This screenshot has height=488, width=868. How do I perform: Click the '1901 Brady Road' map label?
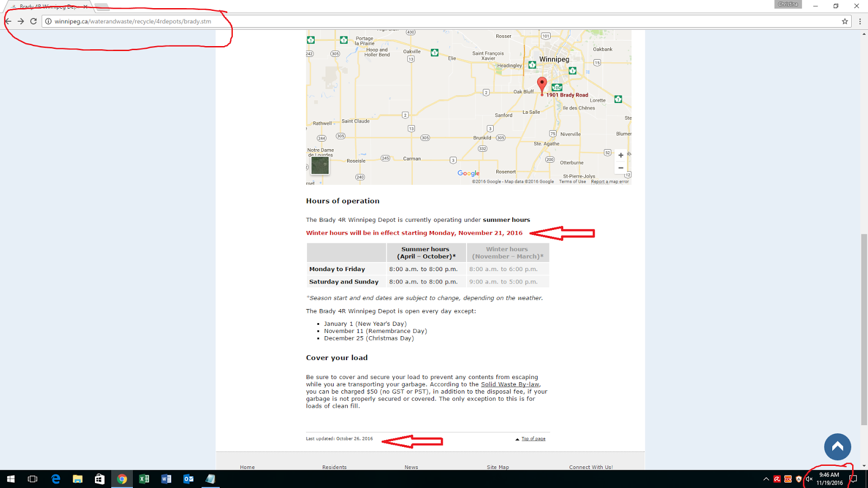pos(567,95)
